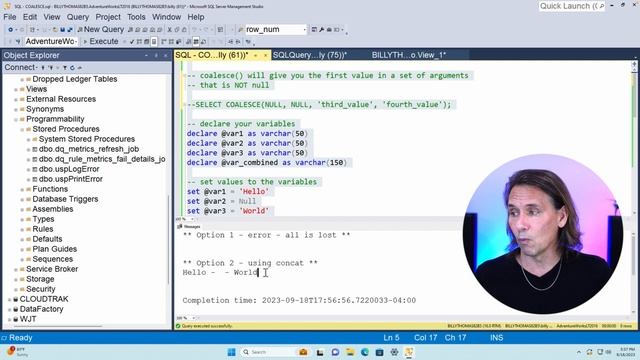This screenshot has height=360, width=640.
Task: Expand System Stored Procedures node
Action: pyautogui.click(x=28, y=140)
